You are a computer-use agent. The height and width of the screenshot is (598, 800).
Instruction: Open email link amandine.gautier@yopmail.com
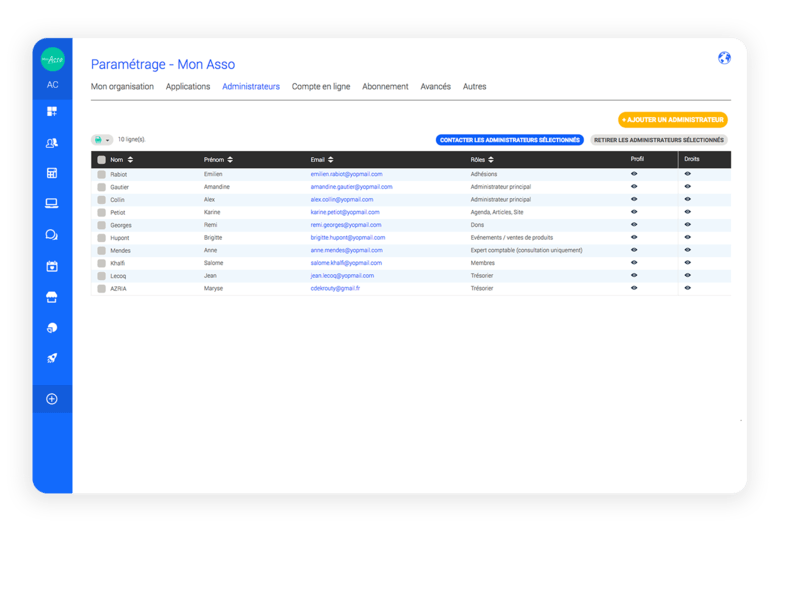(352, 187)
